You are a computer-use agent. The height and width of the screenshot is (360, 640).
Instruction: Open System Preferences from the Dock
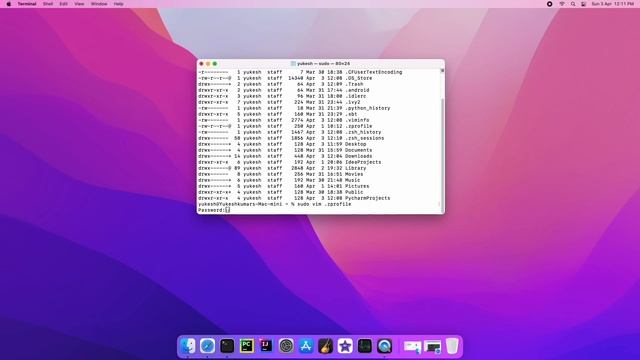pos(286,346)
